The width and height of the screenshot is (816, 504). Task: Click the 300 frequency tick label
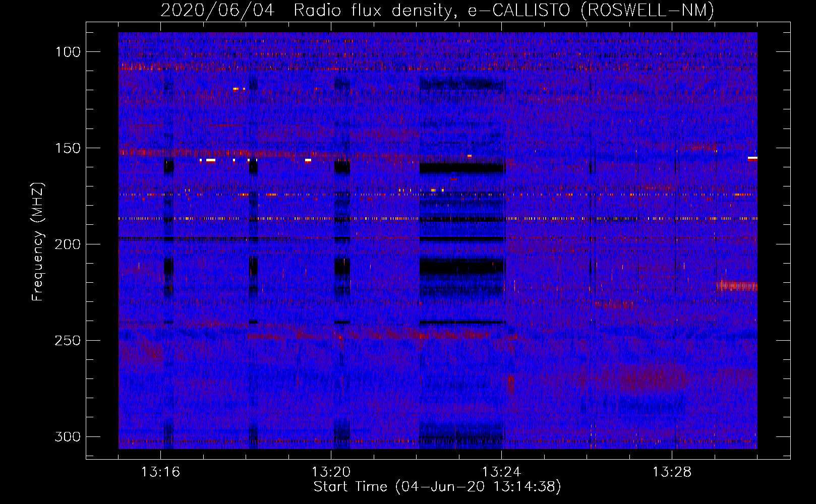point(68,436)
